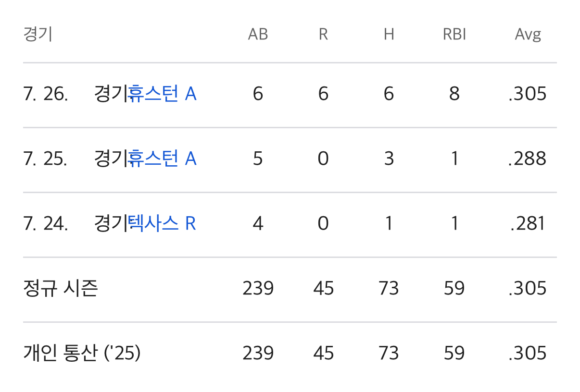Select the RBI column header
The width and height of the screenshot is (580, 392).
[x=454, y=35]
